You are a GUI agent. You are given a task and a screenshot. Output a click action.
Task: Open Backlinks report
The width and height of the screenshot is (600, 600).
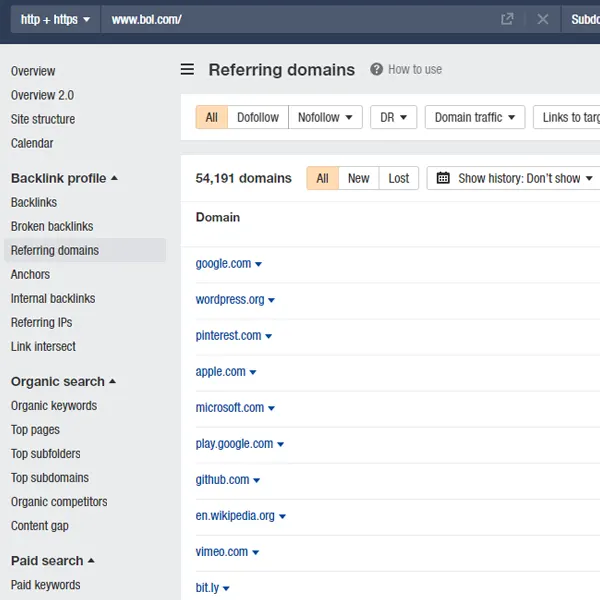(x=34, y=202)
